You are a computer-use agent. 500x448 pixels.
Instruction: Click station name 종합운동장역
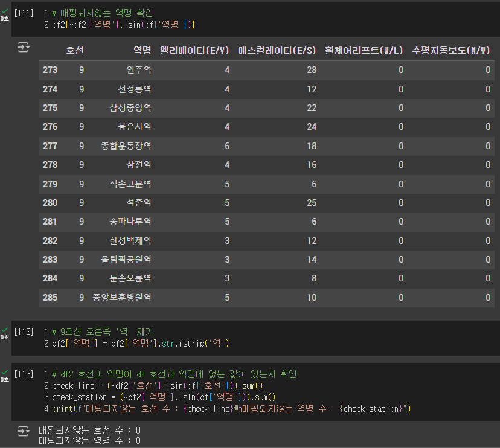coord(126,146)
